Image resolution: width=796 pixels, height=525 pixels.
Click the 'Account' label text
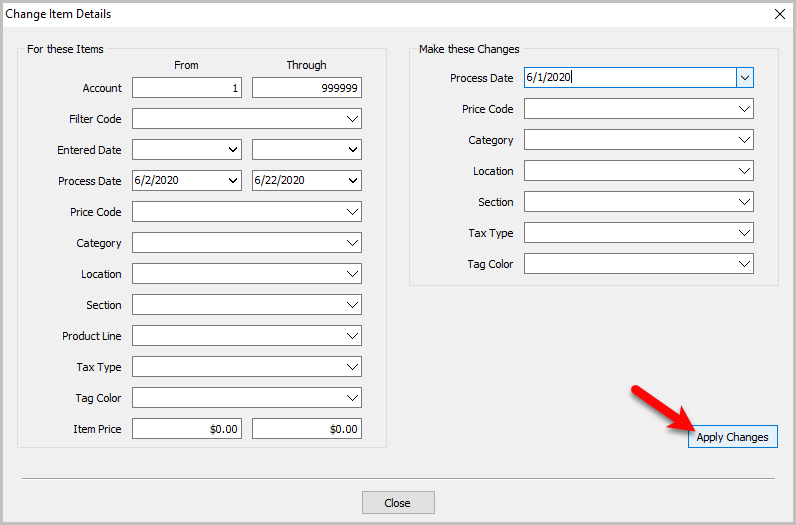(103, 88)
